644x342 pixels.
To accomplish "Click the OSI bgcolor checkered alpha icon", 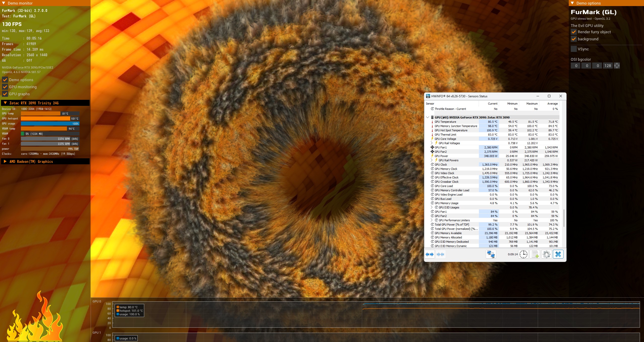I will [x=617, y=66].
